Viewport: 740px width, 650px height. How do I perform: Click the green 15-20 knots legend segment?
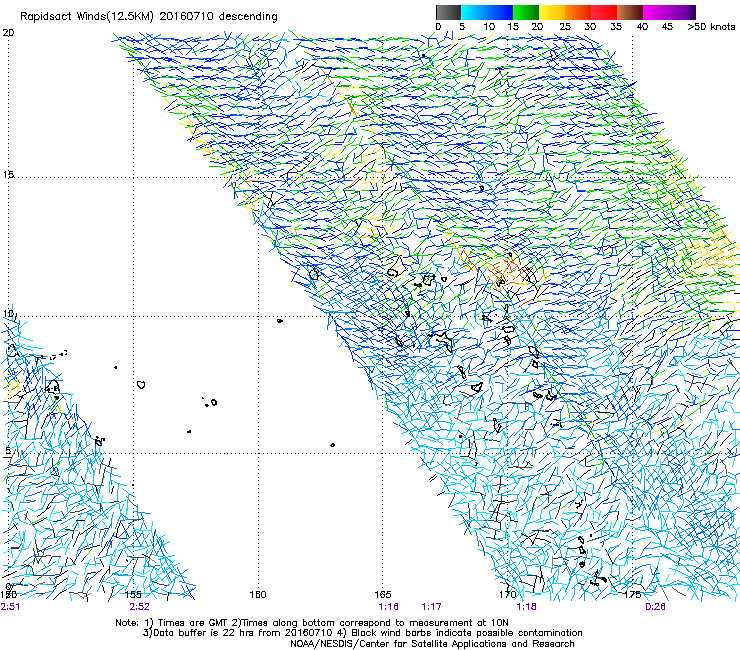(x=526, y=12)
